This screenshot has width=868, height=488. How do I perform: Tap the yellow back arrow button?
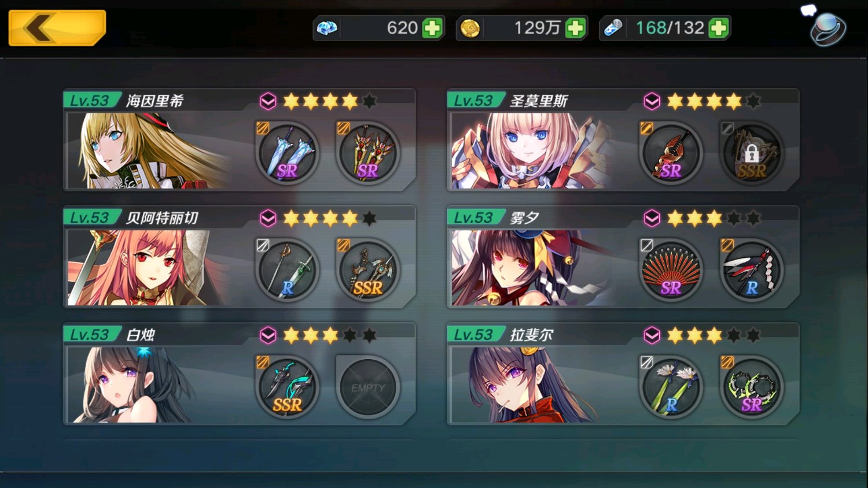(x=57, y=28)
